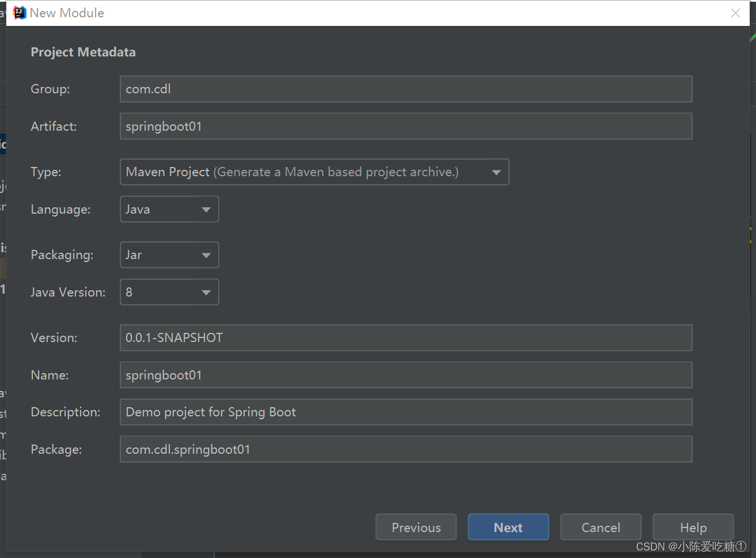Click the Package input field
Image resolution: width=756 pixels, height=558 pixels.
pos(406,449)
